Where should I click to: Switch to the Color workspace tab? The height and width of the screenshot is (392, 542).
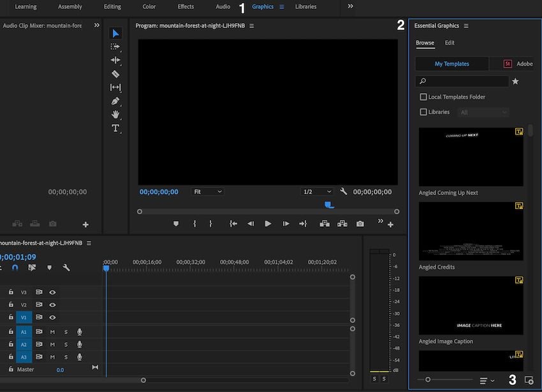149,6
